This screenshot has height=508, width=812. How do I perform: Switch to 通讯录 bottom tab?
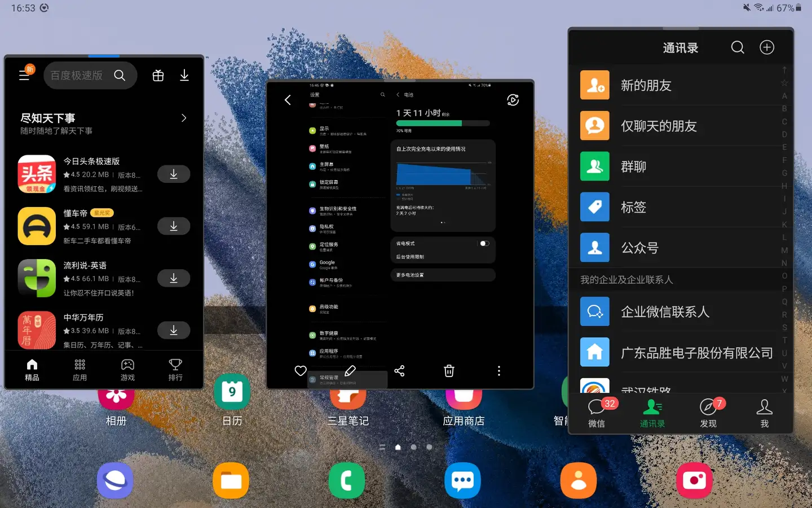pyautogui.click(x=652, y=413)
